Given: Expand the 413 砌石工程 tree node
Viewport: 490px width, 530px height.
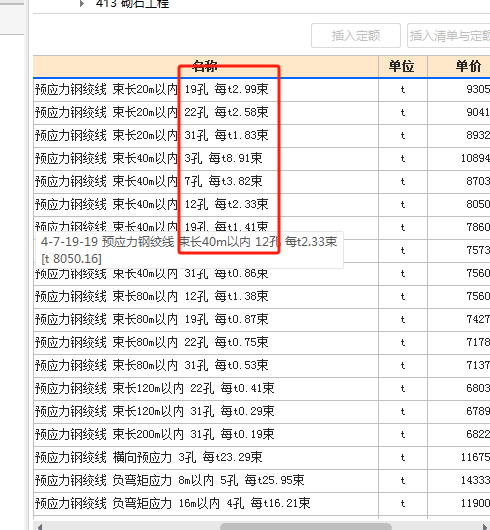Looking at the screenshot, I should coord(82,4).
